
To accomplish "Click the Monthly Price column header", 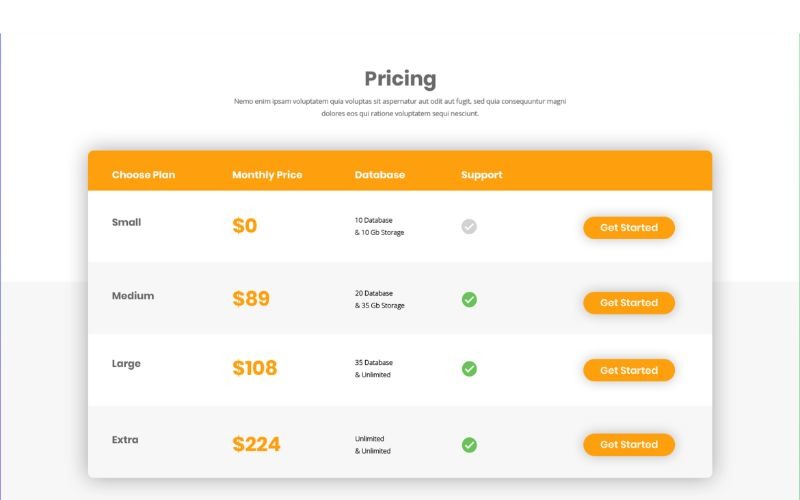I will pos(267,175).
